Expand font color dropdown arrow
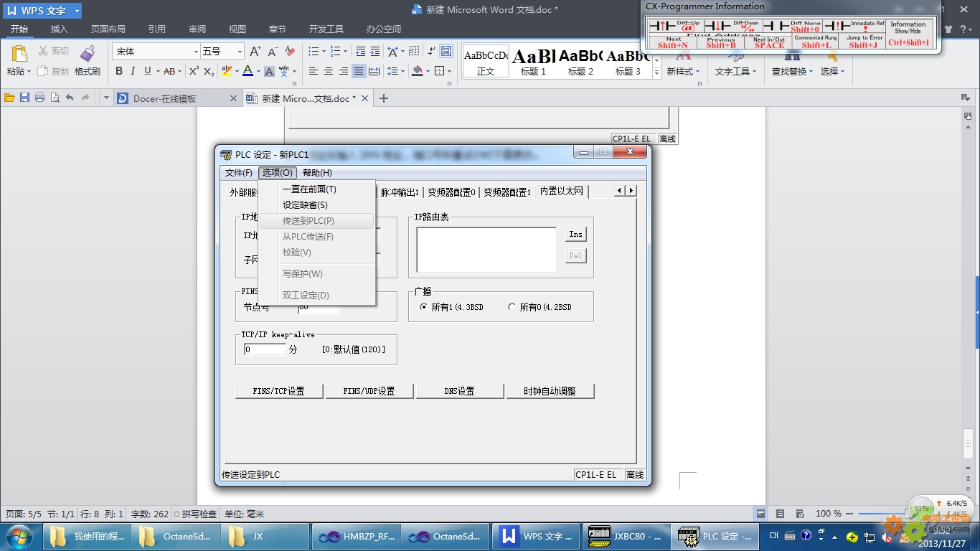 (x=258, y=71)
